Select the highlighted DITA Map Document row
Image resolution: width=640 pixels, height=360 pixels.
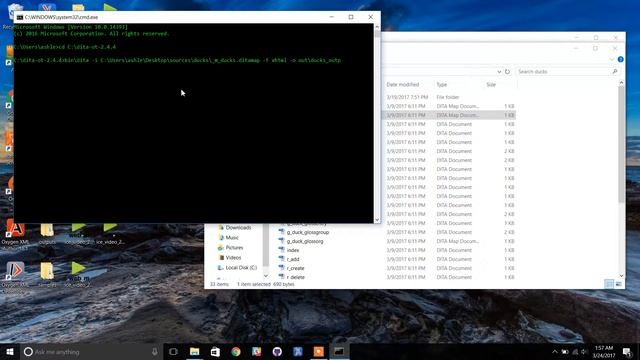pyautogui.click(x=449, y=115)
